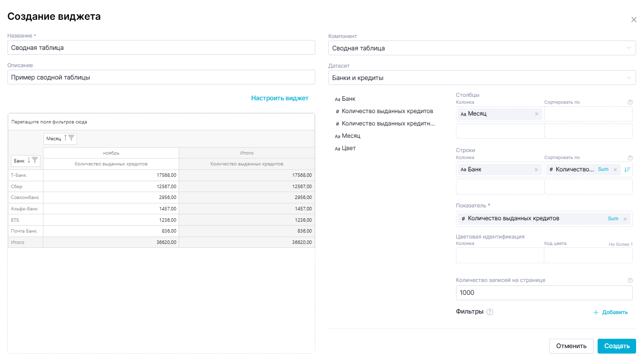
Task: Click the Название input field
Action: pyautogui.click(x=161, y=48)
